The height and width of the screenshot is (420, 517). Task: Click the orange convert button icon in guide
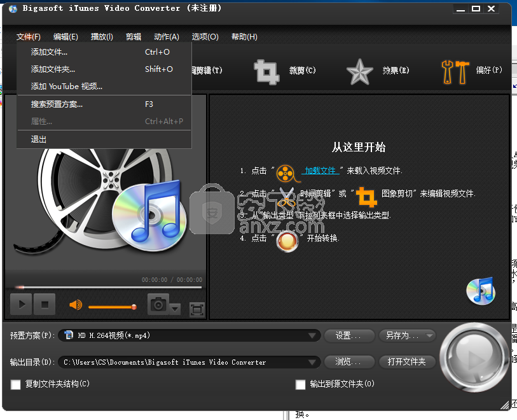pyautogui.click(x=287, y=241)
